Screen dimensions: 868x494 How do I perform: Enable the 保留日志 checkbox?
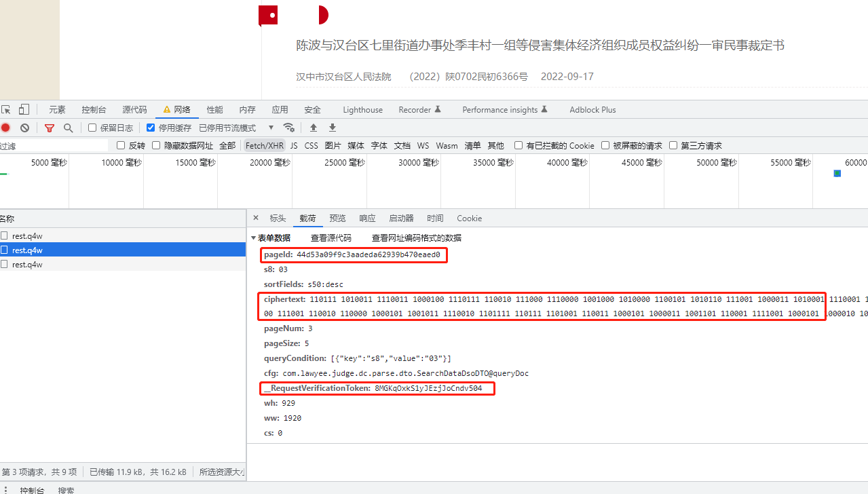coord(93,128)
